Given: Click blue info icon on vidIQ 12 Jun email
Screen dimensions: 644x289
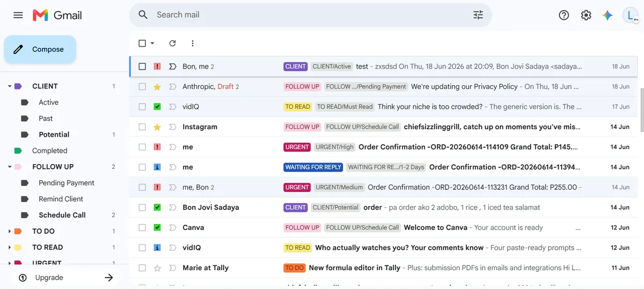Looking at the screenshot, I should click(x=157, y=248).
